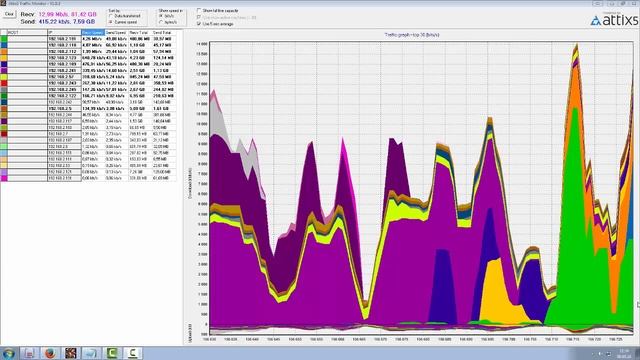The image size is (640, 360).
Task: Sort table by HOST column header
Action: tap(28, 32)
